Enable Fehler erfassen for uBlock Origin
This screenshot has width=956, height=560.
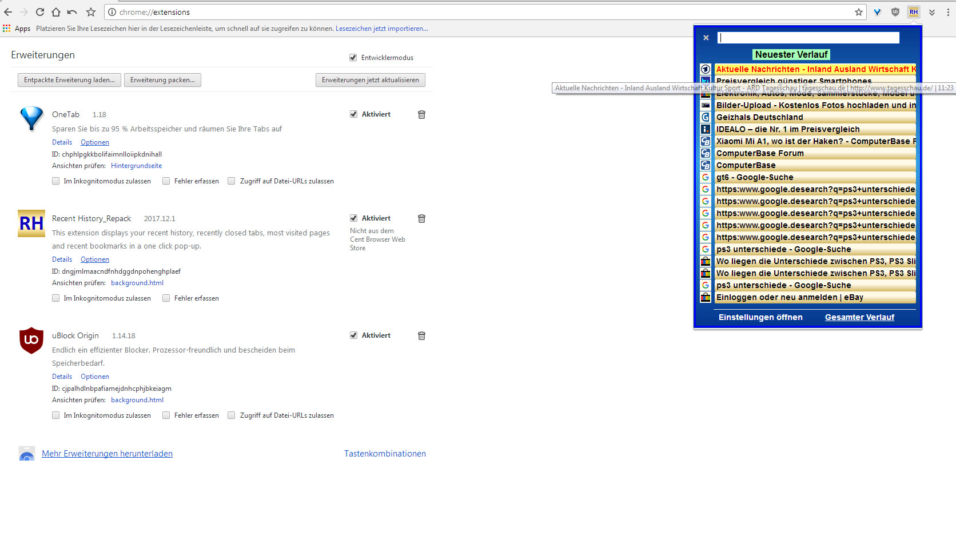pyautogui.click(x=166, y=415)
